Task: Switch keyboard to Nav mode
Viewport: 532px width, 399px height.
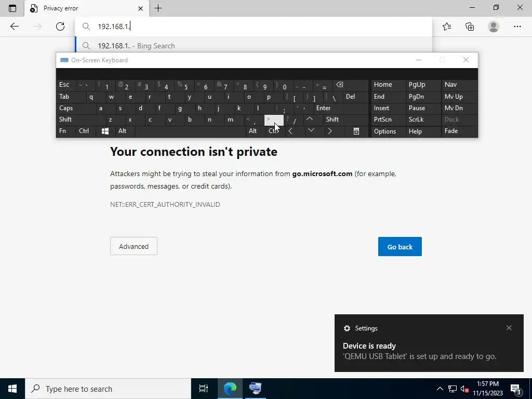Action: click(459, 85)
